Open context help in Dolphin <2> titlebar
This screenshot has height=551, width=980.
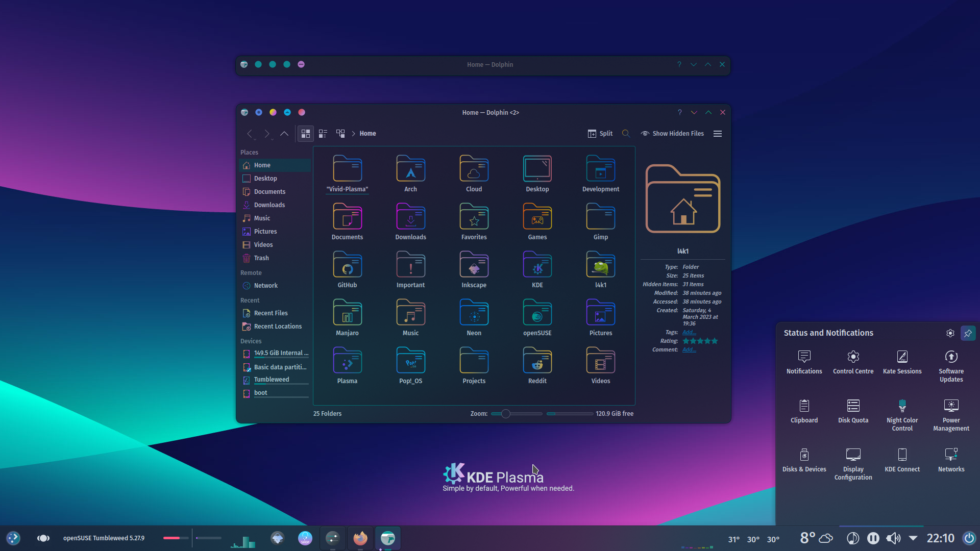coord(679,112)
